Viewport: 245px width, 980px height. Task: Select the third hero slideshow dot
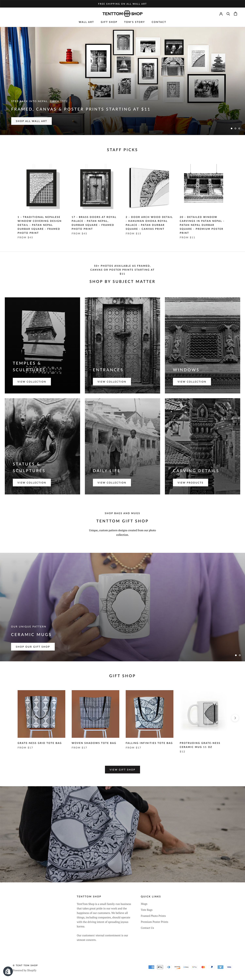click(239, 128)
